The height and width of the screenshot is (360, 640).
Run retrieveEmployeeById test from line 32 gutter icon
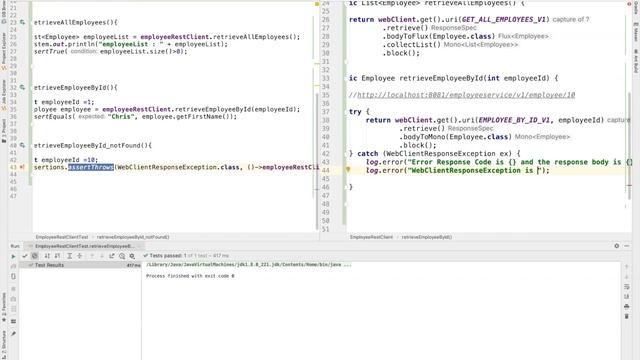(22, 87)
